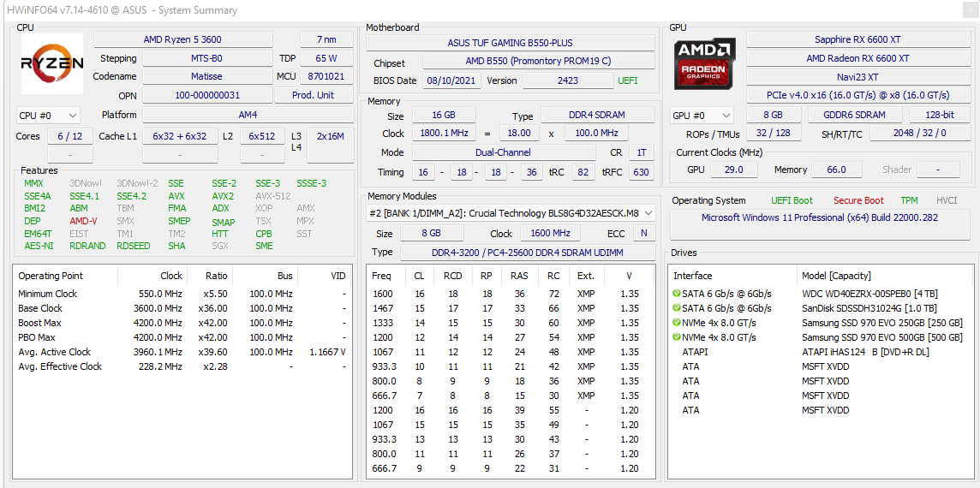Click the 128-bit bus width field
Image resolution: width=980 pixels, height=488 pixels.
(940, 116)
